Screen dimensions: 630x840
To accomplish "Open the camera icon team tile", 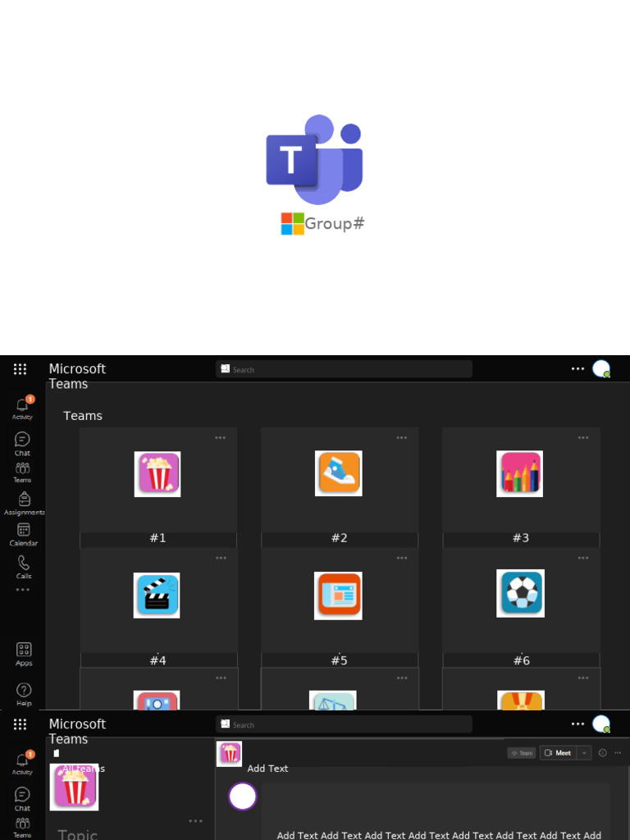I will (157, 701).
